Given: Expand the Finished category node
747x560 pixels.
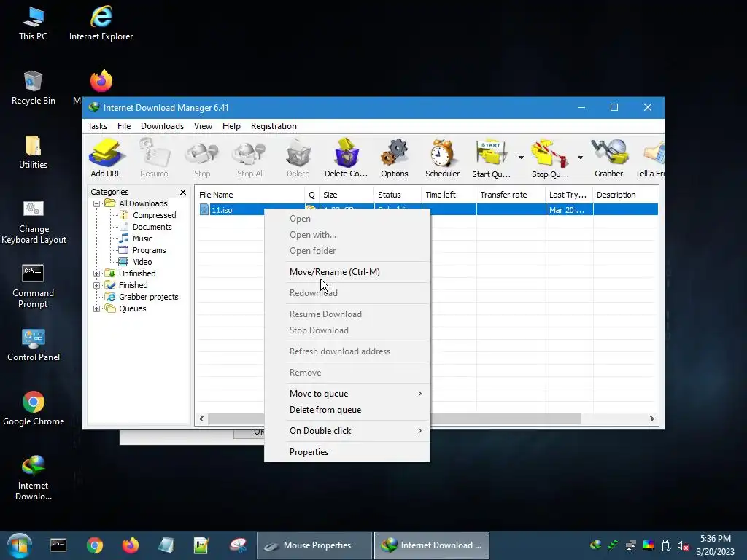Looking at the screenshot, I should coord(97,285).
